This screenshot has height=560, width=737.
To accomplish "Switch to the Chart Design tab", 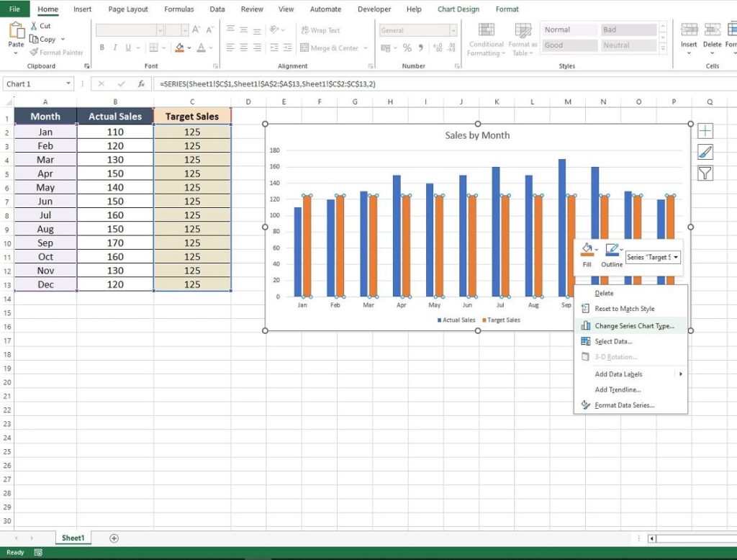I will (x=458, y=9).
